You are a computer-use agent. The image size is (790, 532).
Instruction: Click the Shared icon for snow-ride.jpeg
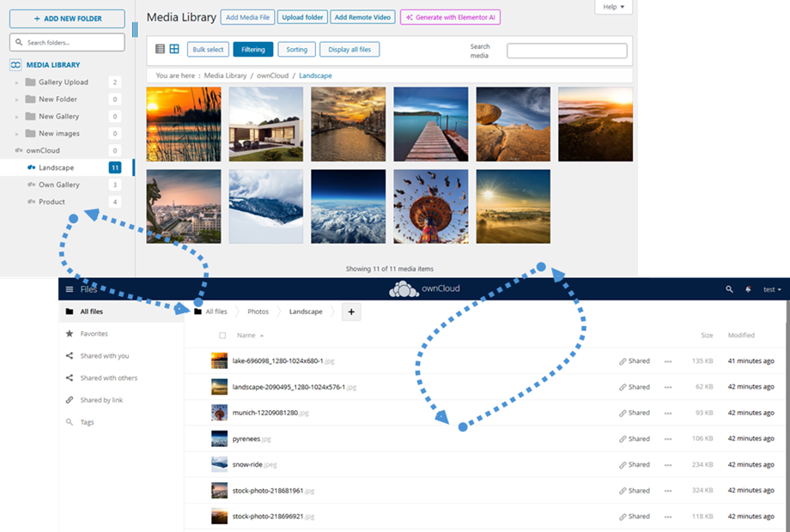point(635,465)
